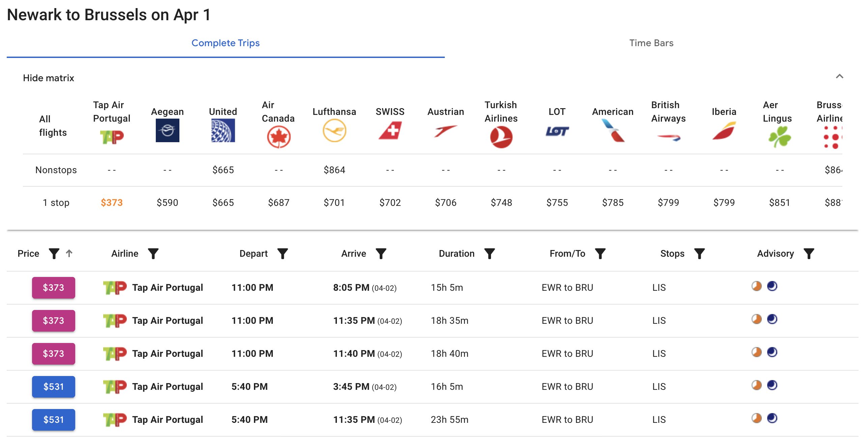Screen dimensions: 868x438
Task: Click the Aer Lingus shamrock logo
Action: [780, 137]
